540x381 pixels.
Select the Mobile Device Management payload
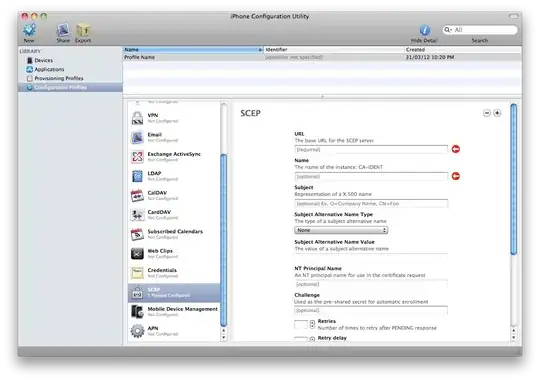pyautogui.click(x=174, y=311)
